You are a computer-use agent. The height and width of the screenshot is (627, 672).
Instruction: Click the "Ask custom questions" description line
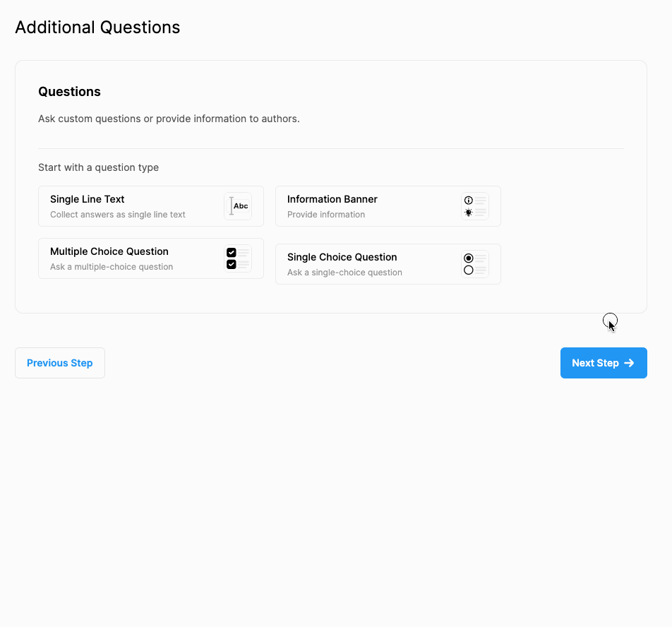point(169,119)
